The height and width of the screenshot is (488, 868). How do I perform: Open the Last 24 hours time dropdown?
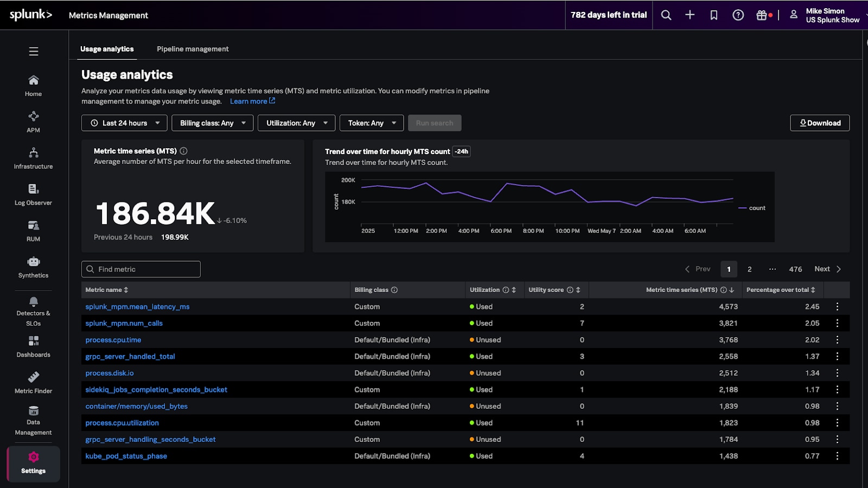click(x=124, y=123)
